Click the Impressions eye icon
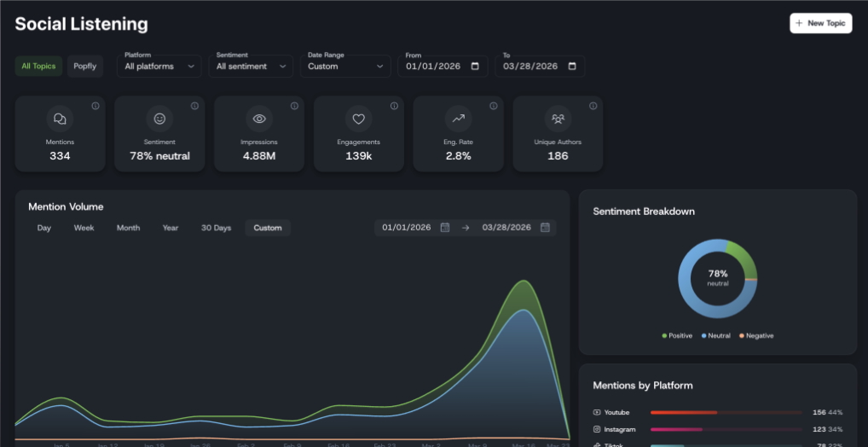Screen dimensions: 868x447 [259, 119]
